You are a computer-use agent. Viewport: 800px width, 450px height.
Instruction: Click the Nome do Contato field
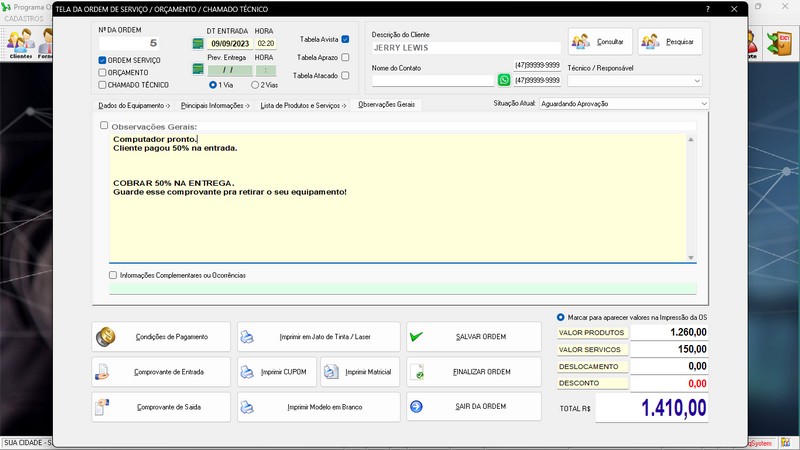433,81
